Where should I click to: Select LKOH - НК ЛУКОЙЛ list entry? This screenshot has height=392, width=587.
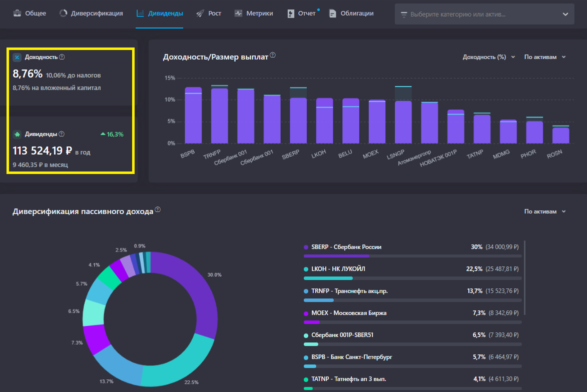tap(334, 269)
